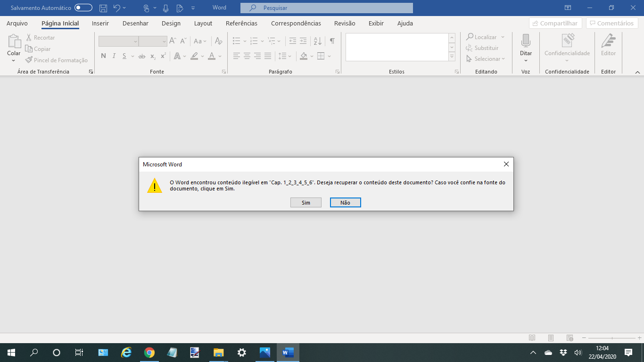The height and width of the screenshot is (362, 644).
Task: Expand the Estilos gallery more arrow
Action: [452, 57]
